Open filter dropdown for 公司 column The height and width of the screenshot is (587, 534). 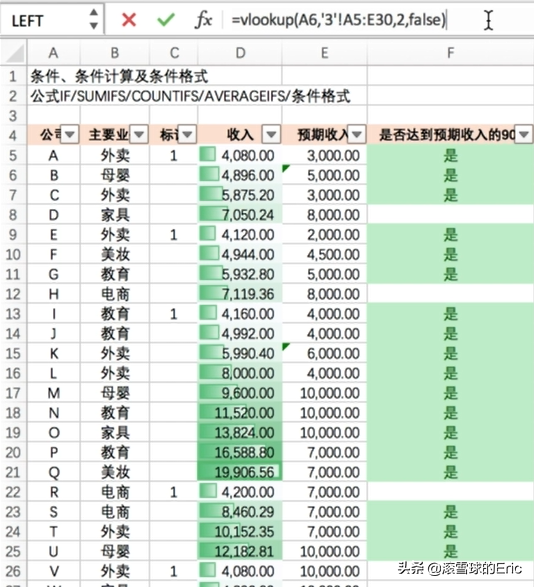point(70,134)
